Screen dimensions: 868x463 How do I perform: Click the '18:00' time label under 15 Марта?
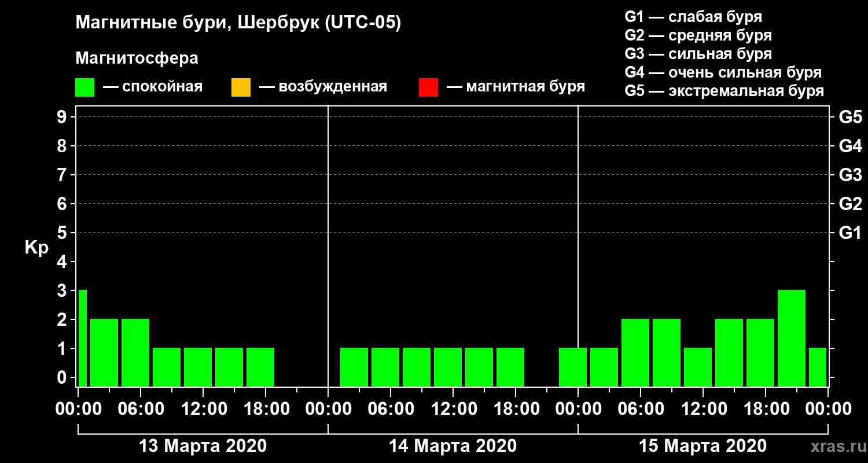[766, 409]
